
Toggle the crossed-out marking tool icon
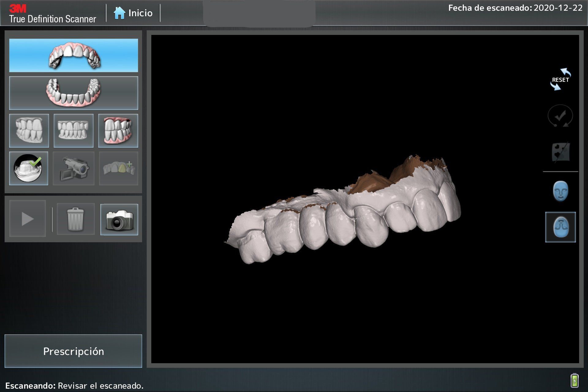(x=560, y=152)
